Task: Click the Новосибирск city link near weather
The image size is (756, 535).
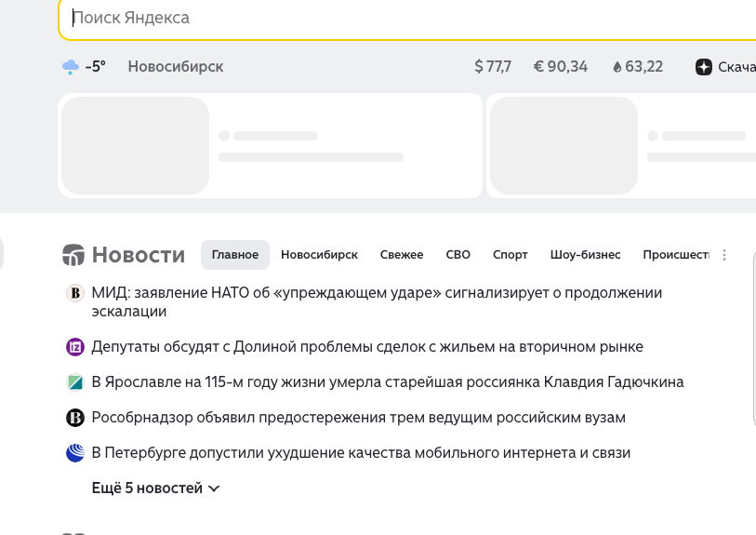Action: [175, 67]
